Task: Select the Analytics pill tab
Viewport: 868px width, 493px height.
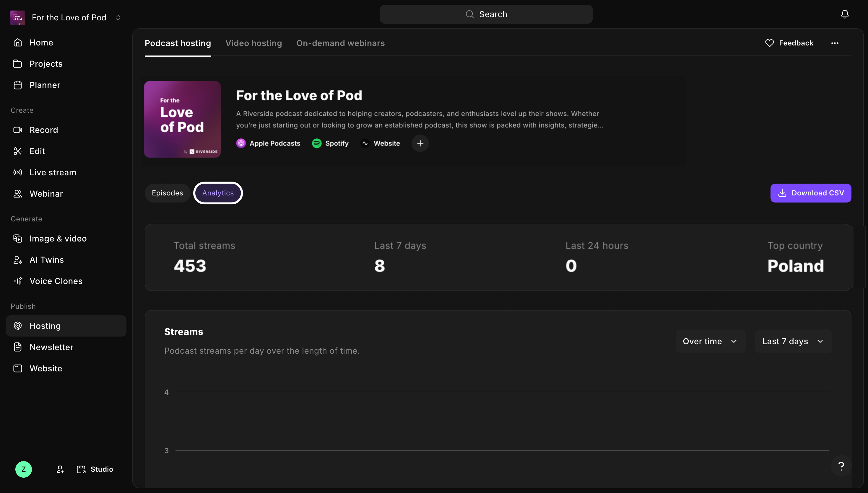Action: tap(218, 193)
